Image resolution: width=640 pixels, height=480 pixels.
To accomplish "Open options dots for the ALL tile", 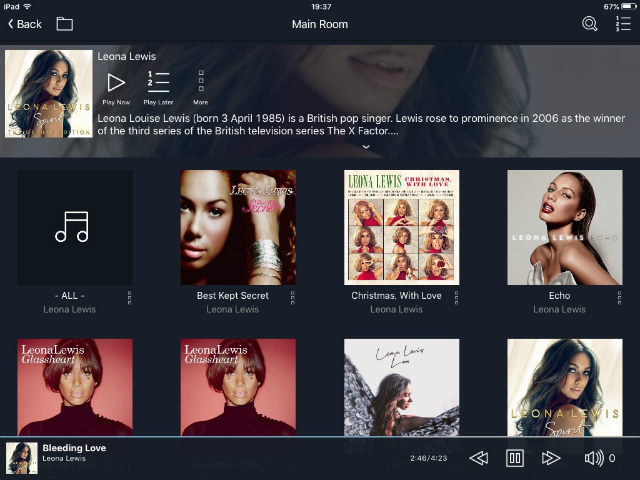I will coord(129,298).
